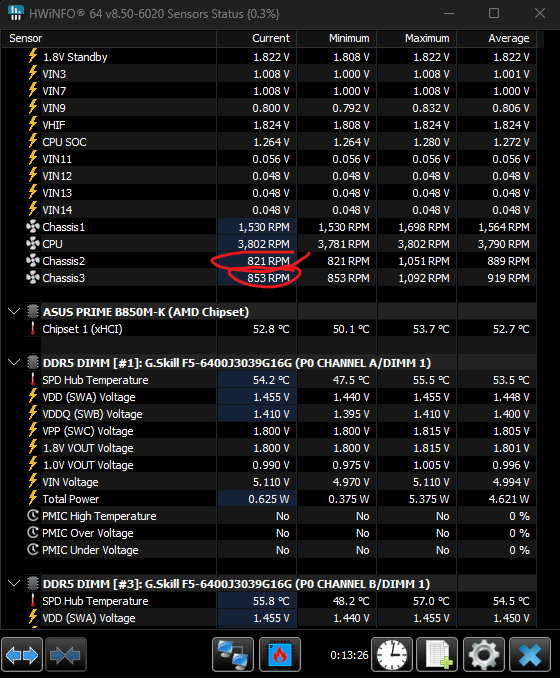560x678 pixels.
Task: Click the Average column header
Action: tap(496, 38)
